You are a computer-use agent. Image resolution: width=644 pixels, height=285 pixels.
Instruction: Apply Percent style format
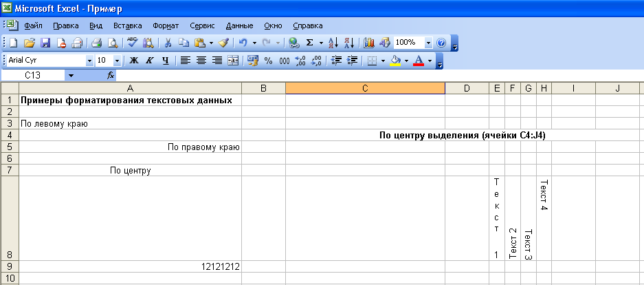[268, 61]
